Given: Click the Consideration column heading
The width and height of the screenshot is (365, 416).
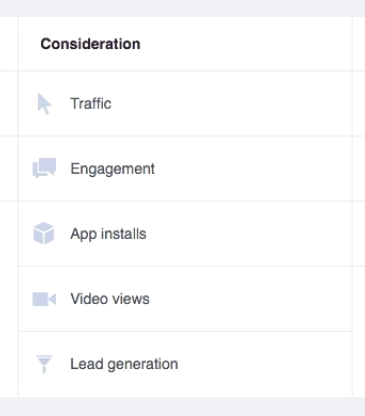Looking at the screenshot, I should (90, 44).
